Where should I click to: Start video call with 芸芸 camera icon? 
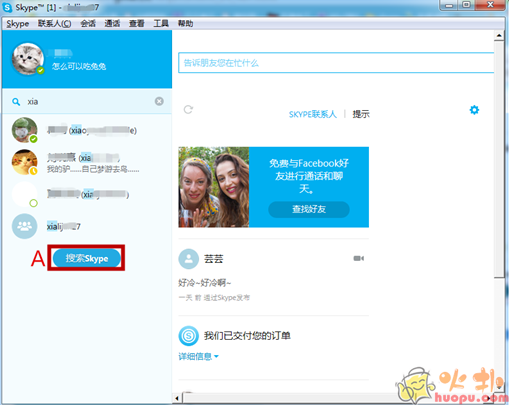pos(359,258)
